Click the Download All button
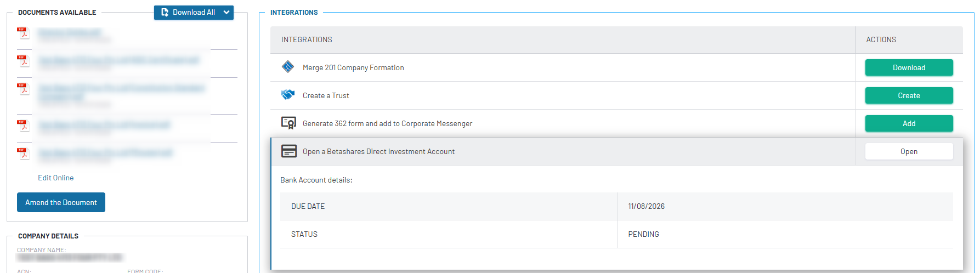Viewport: 980px width, 273px height. (188, 12)
